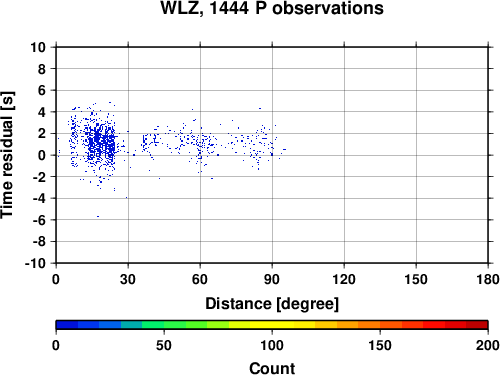Click the 'Time residual [s]' y-axis label
Screen dimensions: 500x375
7,155
